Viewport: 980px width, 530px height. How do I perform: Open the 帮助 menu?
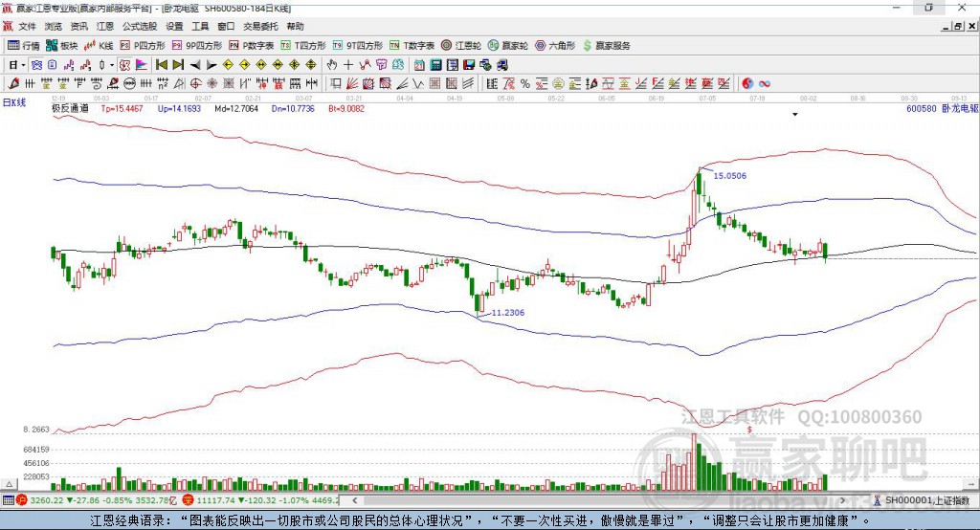tap(295, 26)
